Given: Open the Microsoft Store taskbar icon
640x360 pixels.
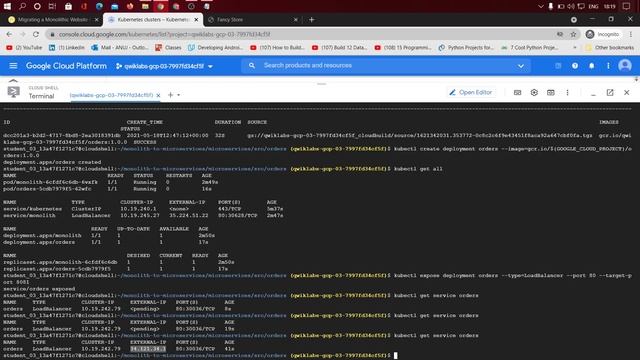Looking at the screenshot, I should pos(68,6).
